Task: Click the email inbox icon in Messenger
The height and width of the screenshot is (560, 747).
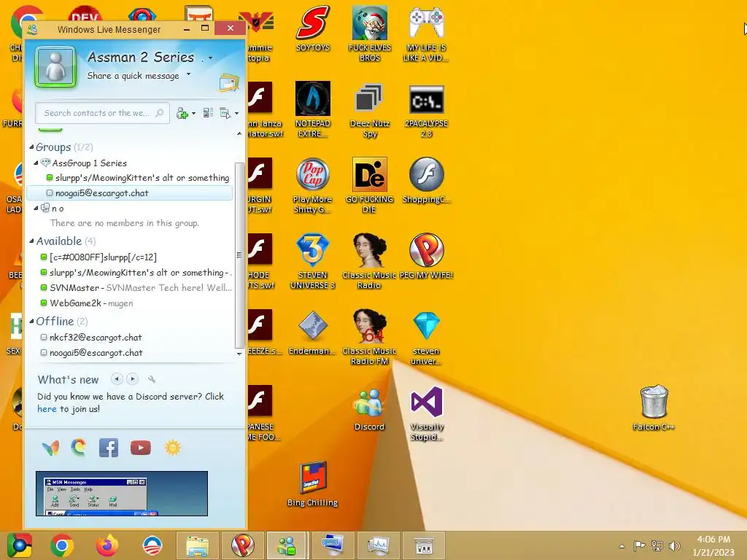Action: tap(228, 82)
